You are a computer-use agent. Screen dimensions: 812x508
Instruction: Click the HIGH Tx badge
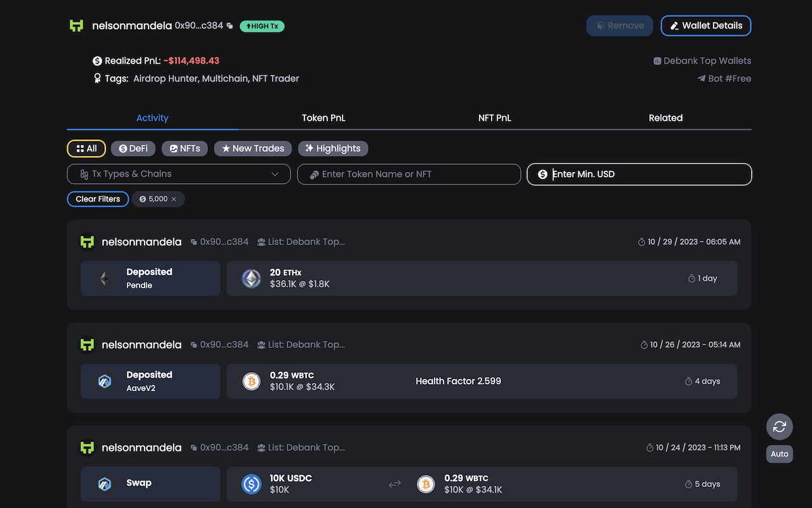tap(262, 26)
